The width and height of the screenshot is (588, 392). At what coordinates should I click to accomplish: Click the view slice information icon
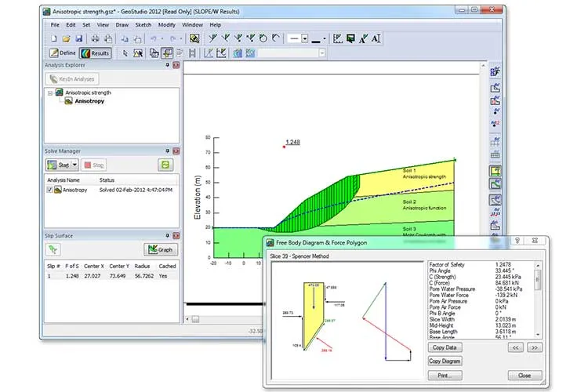coord(167,53)
